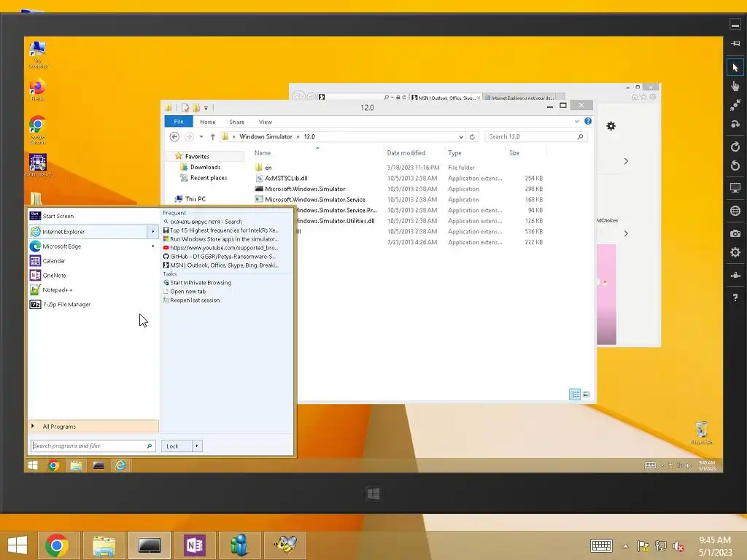
Task: Click the Windows button below the simulated screen
Action: point(373,494)
